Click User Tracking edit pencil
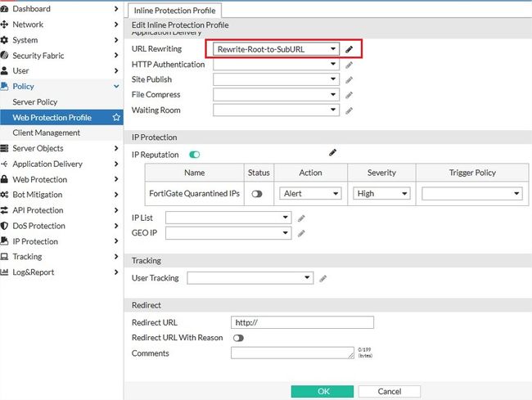This screenshot has height=400, width=532. (323, 279)
